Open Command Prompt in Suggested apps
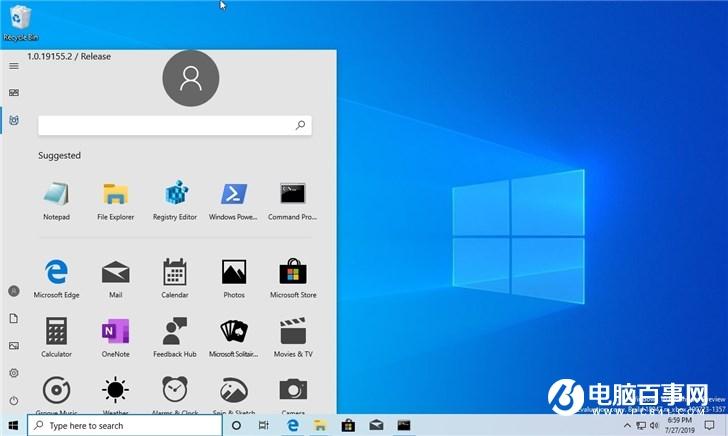 (292, 202)
